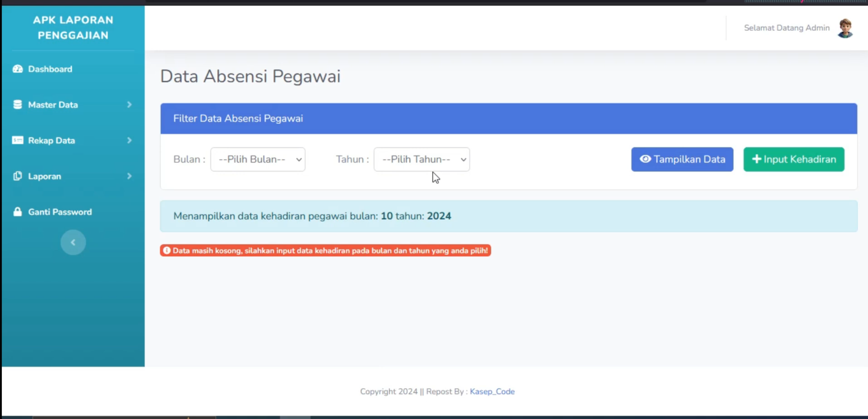Click the Laporan documents icon

(x=18, y=176)
